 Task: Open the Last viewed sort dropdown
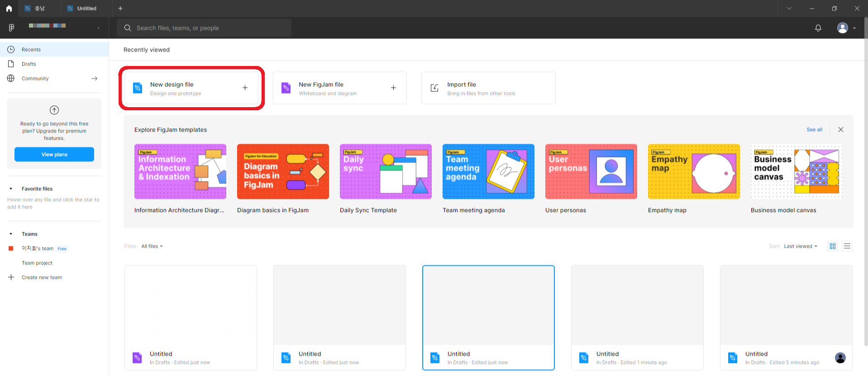[801, 246]
